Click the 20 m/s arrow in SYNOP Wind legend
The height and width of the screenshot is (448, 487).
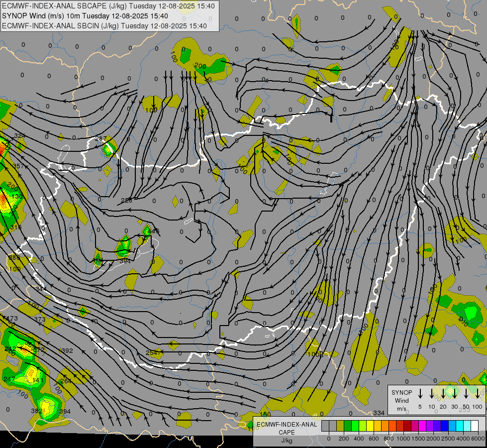(443, 394)
